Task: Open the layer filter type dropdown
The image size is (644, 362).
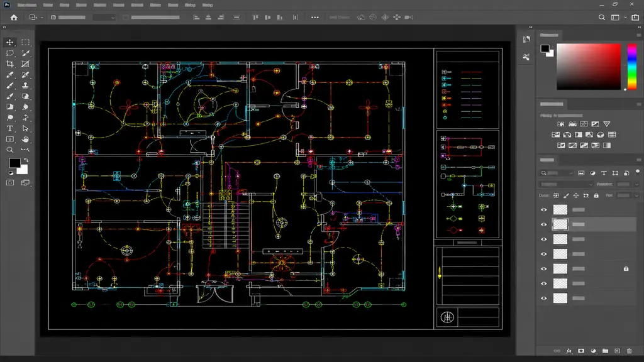Action: 557,173
